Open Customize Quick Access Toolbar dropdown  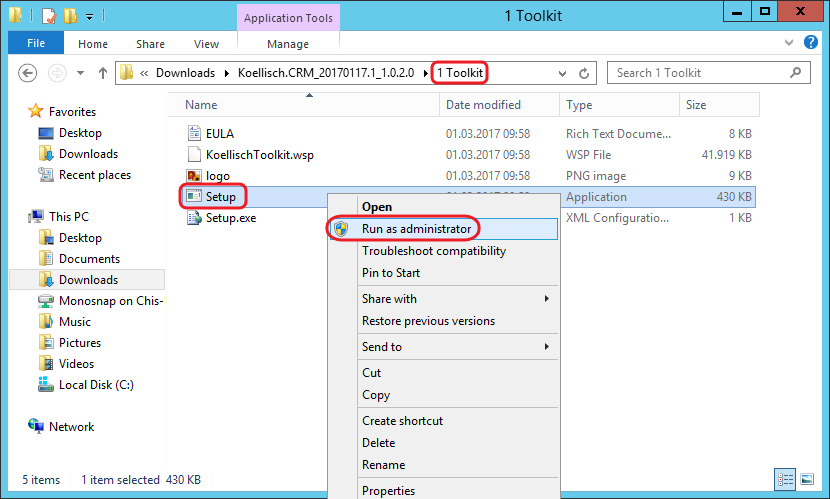pyautogui.click(x=89, y=17)
